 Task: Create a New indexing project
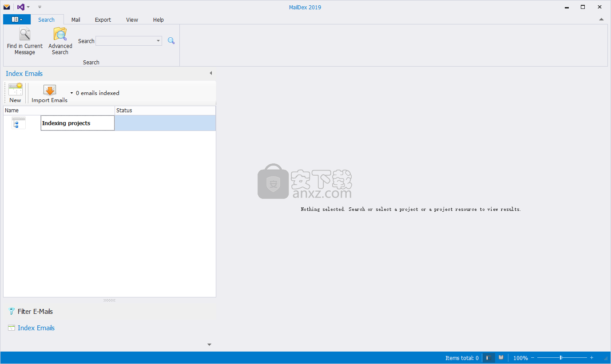click(15, 93)
